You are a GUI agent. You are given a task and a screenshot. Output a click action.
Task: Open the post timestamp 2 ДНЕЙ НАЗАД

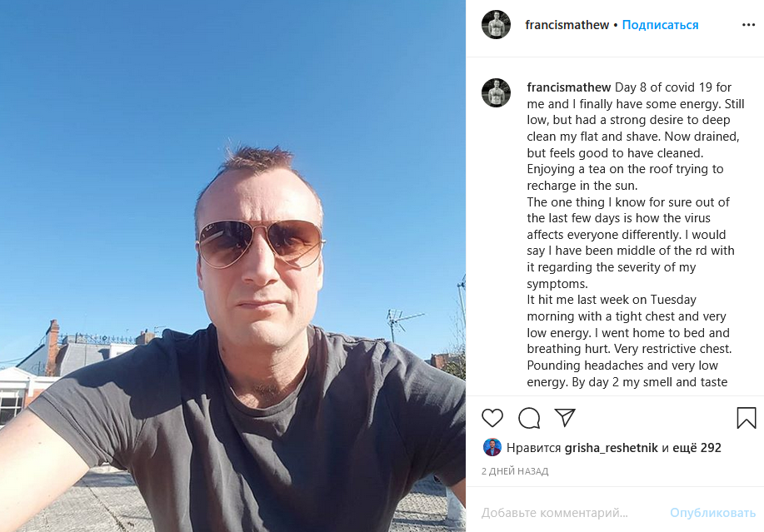click(515, 471)
